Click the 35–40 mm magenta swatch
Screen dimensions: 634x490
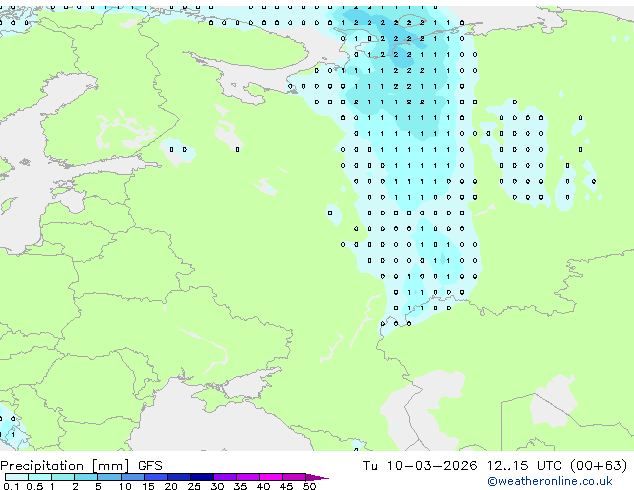click(248, 477)
